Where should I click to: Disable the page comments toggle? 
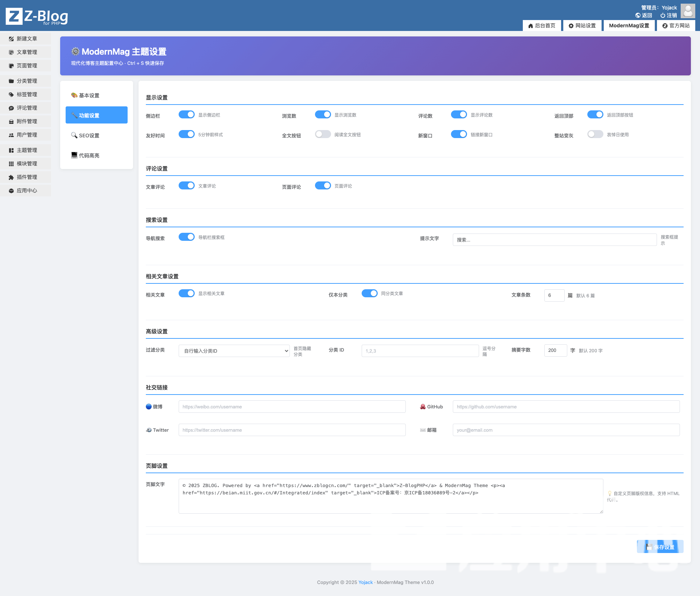pyautogui.click(x=323, y=185)
